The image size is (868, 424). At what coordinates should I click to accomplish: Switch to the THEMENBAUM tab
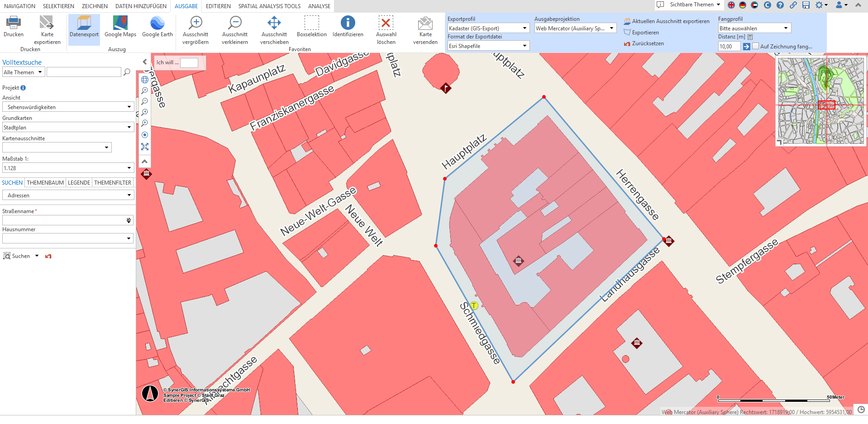[x=45, y=182]
